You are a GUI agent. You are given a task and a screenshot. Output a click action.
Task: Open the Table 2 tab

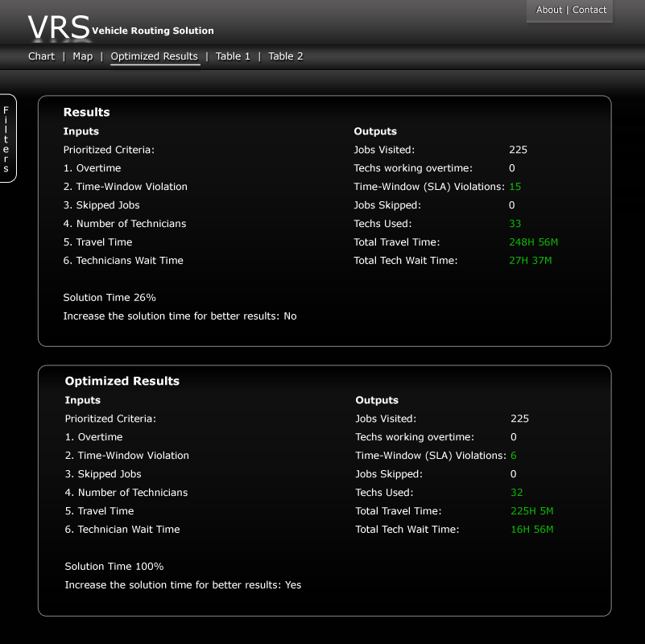pos(286,56)
